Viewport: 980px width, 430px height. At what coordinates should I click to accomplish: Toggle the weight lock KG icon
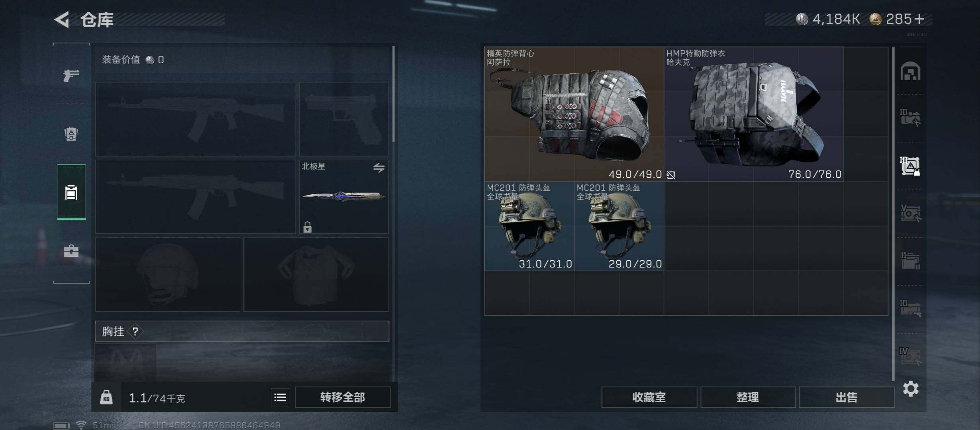point(106,397)
